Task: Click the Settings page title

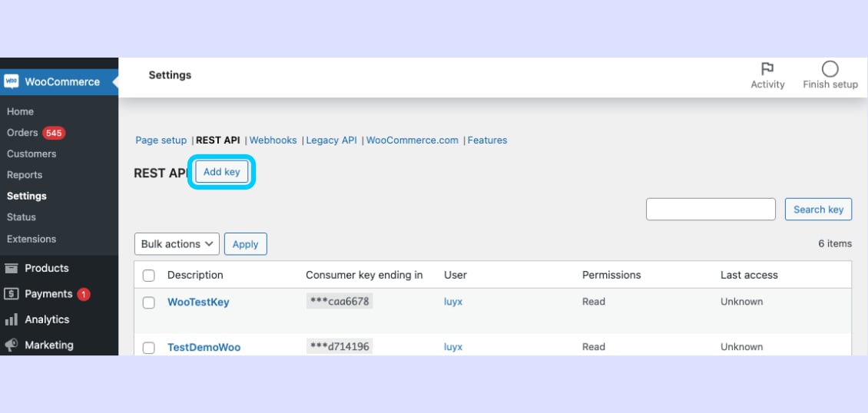Action: point(170,75)
